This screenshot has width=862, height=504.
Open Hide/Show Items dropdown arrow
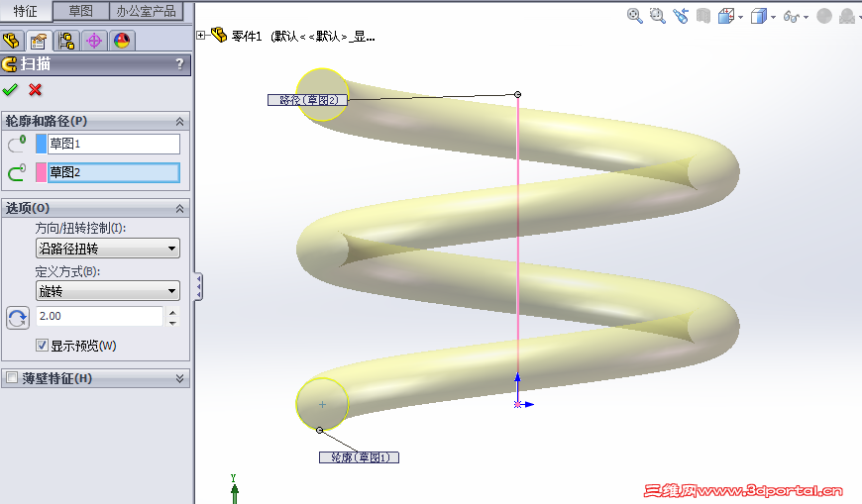(x=806, y=18)
